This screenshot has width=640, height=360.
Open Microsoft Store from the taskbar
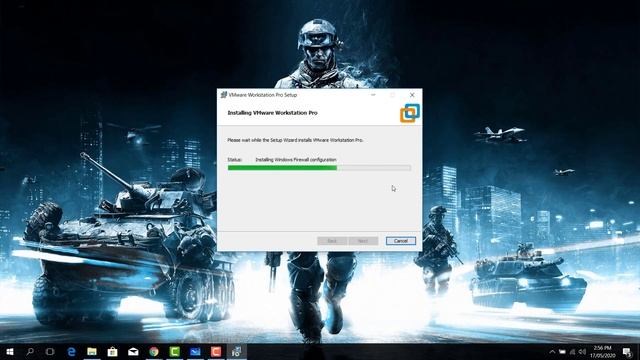pos(112,351)
